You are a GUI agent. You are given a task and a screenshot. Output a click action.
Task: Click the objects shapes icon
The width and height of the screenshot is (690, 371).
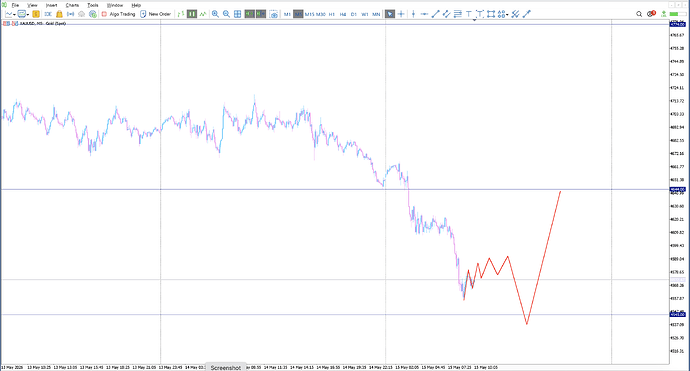click(x=501, y=14)
